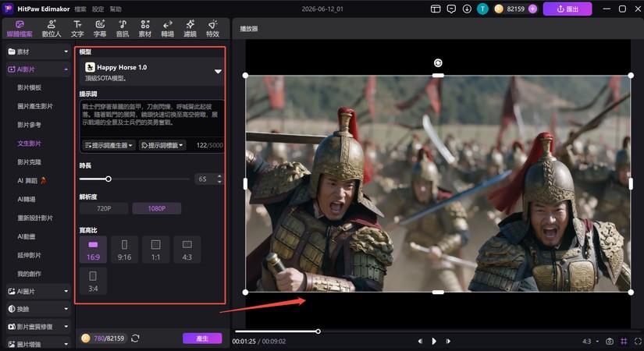Open the 特效 effects tab
This screenshot has height=351, width=644.
[212, 29]
